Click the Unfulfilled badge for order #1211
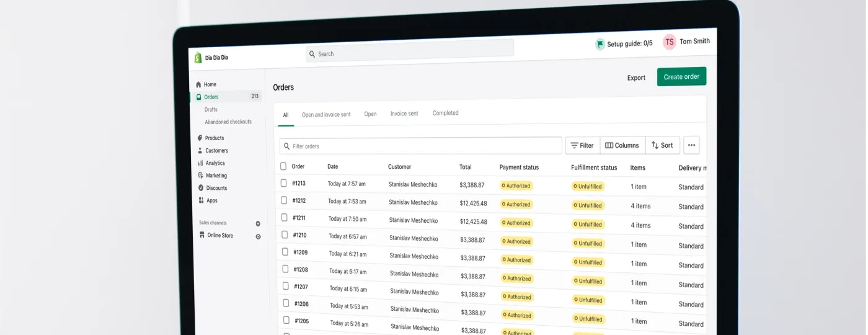The width and height of the screenshot is (868, 335). coord(587,225)
